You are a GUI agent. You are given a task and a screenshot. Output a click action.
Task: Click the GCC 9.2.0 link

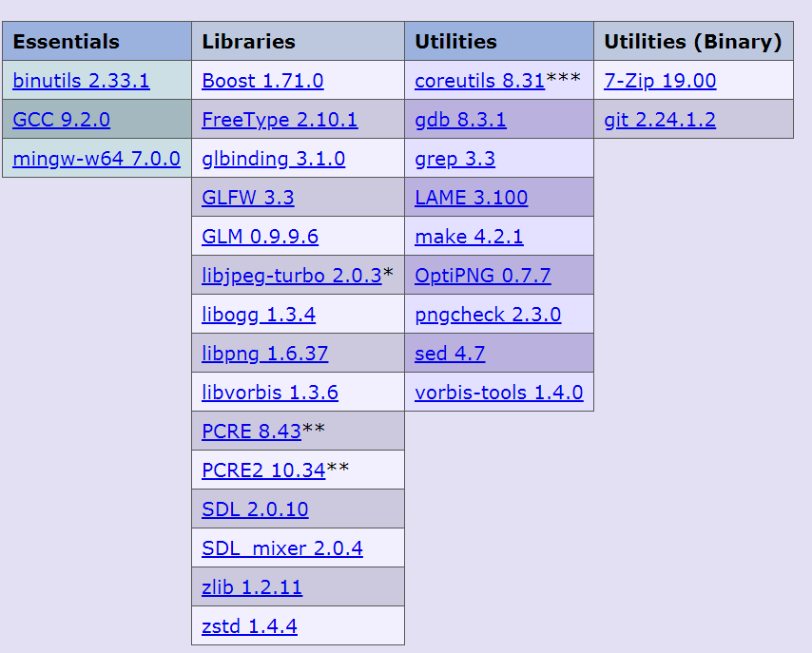[61, 120]
